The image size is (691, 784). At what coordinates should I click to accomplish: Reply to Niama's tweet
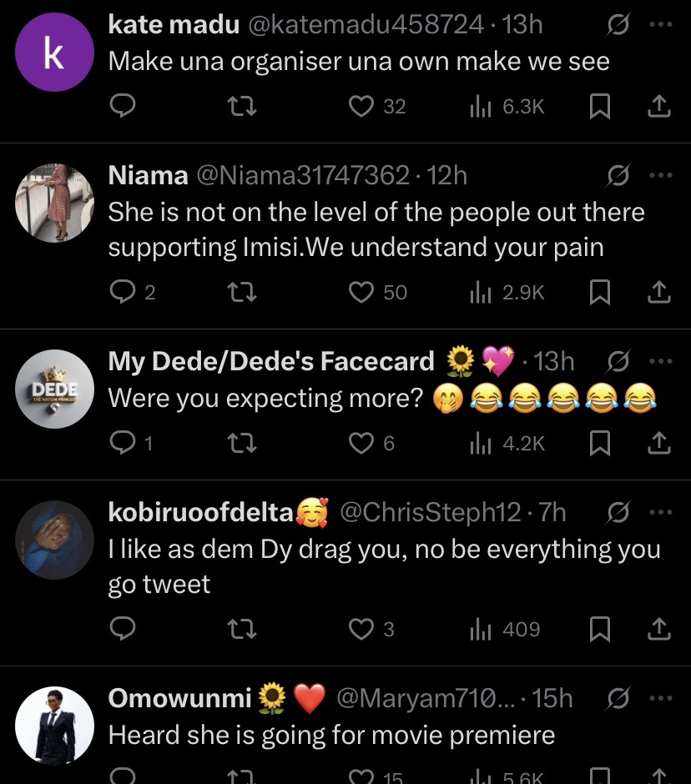(122, 292)
